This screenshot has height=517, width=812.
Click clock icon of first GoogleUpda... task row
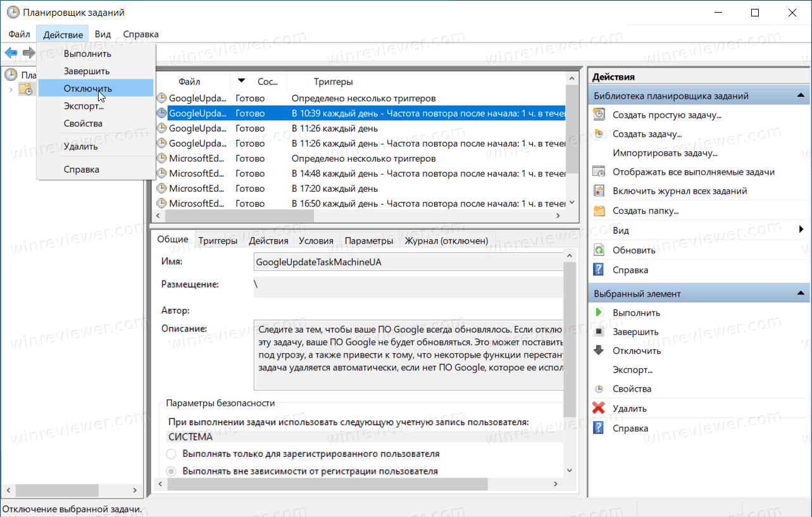tap(162, 98)
